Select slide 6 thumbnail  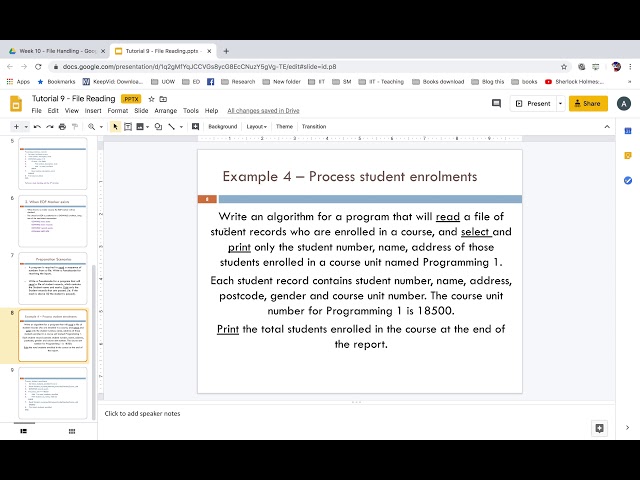[x=53, y=221]
